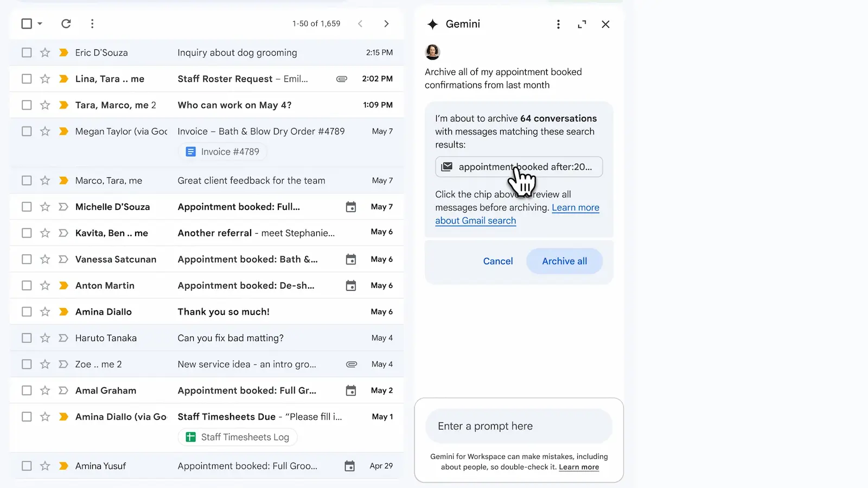This screenshot has width=868, height=488.
Task: Tick the Staff Timesheets Due email checkbox
Action: pos(27,416)
